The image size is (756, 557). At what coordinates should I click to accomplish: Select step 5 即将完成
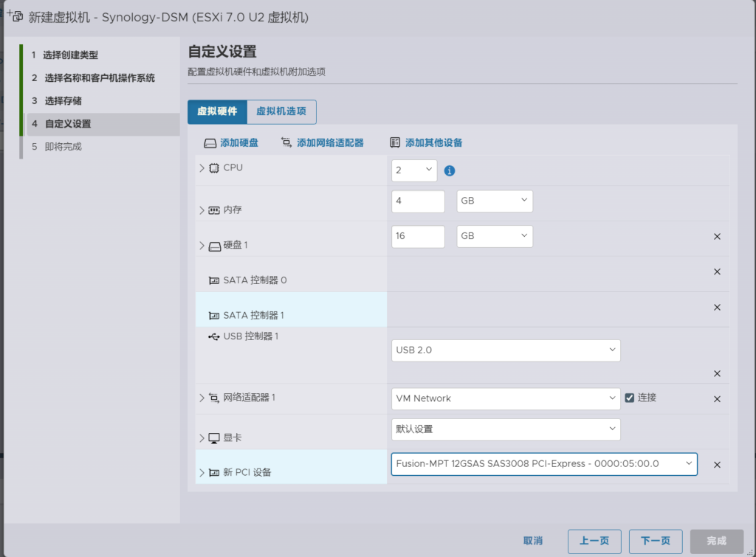pyautogui.click(x=63, y=147)
